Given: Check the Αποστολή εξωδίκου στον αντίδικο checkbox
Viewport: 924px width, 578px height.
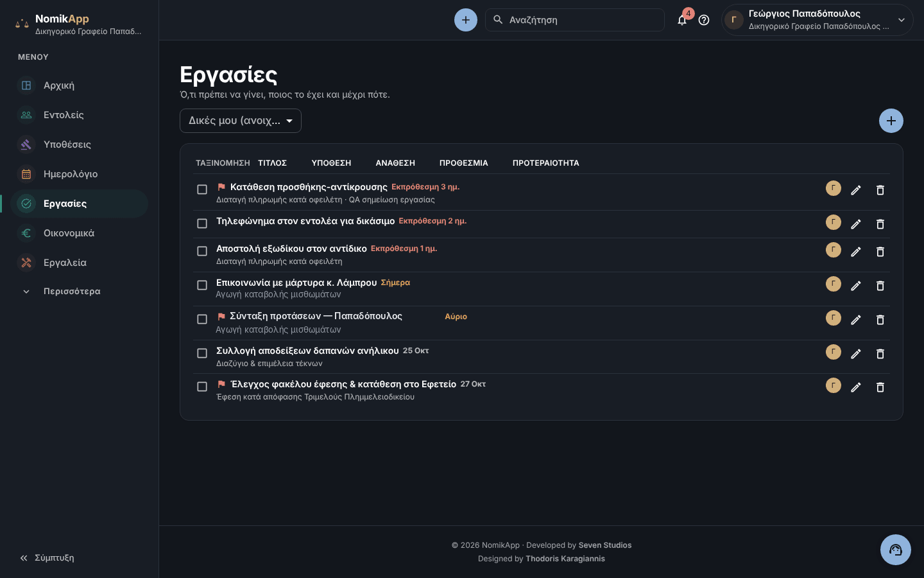Looking at the screenshot, I should 202,251.
